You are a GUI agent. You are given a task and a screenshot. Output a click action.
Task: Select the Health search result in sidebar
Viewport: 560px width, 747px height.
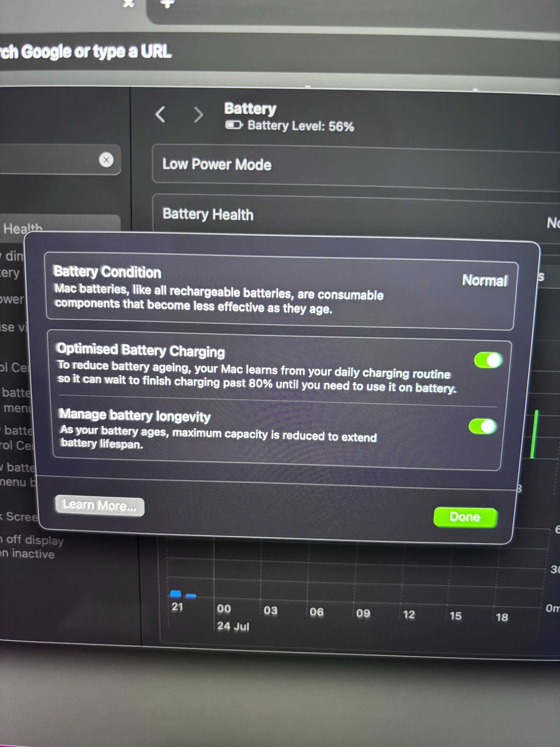coord(60,229)
